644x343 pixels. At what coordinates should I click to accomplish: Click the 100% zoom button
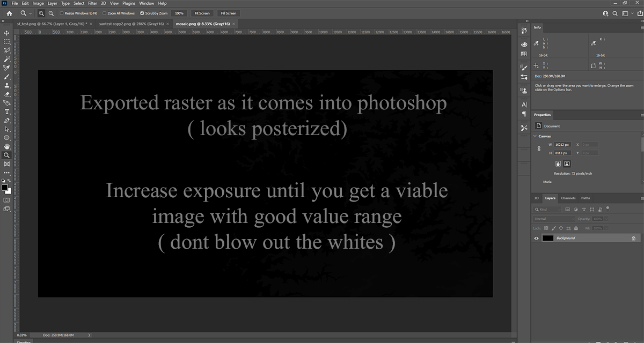coord(179,13)
